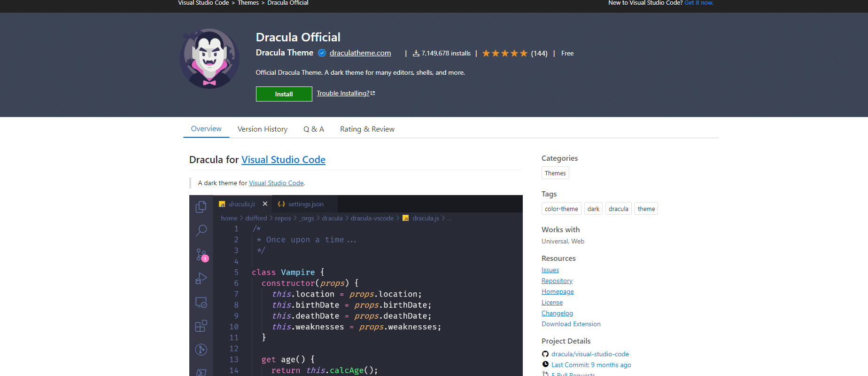Screen dimensions: 868x376
Task: Open the draculatheme.com publisher link
Action: tap(360, 53)
